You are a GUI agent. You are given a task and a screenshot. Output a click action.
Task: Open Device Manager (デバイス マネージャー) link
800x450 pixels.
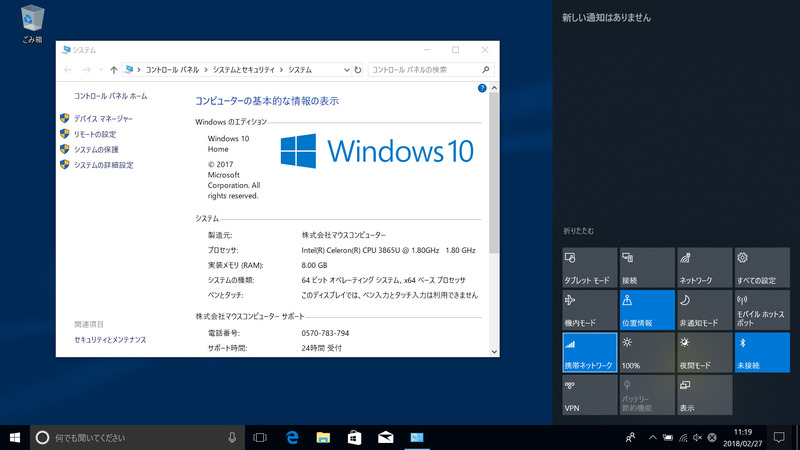103,118
